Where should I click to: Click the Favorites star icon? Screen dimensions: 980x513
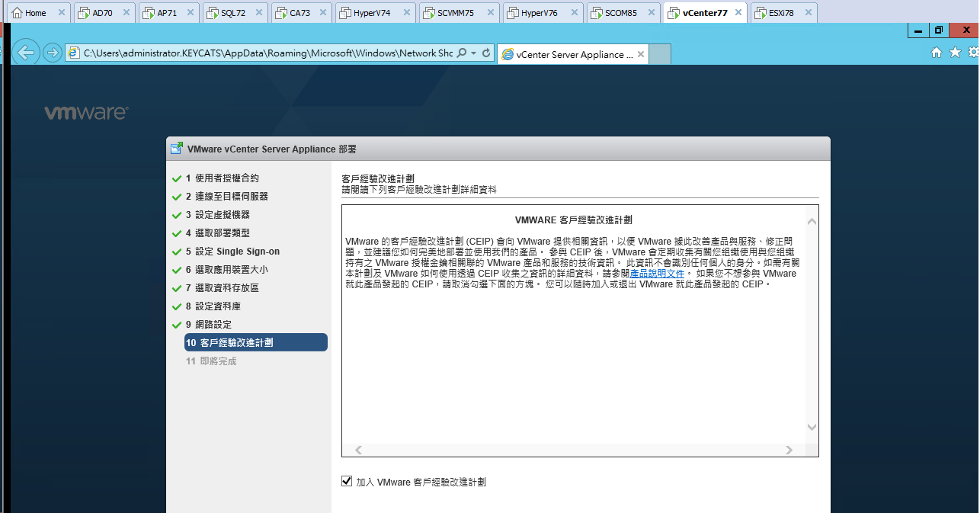coord(955,53)
